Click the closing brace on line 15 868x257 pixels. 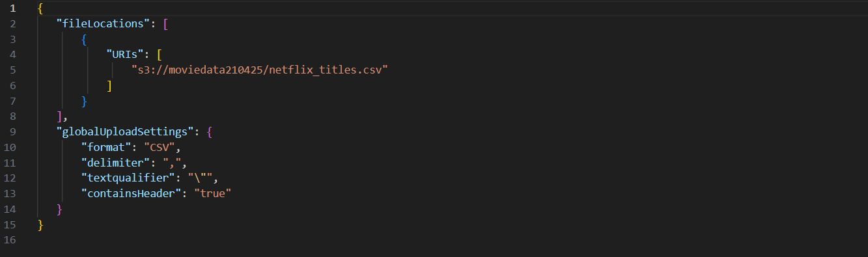tap(41, 225)
